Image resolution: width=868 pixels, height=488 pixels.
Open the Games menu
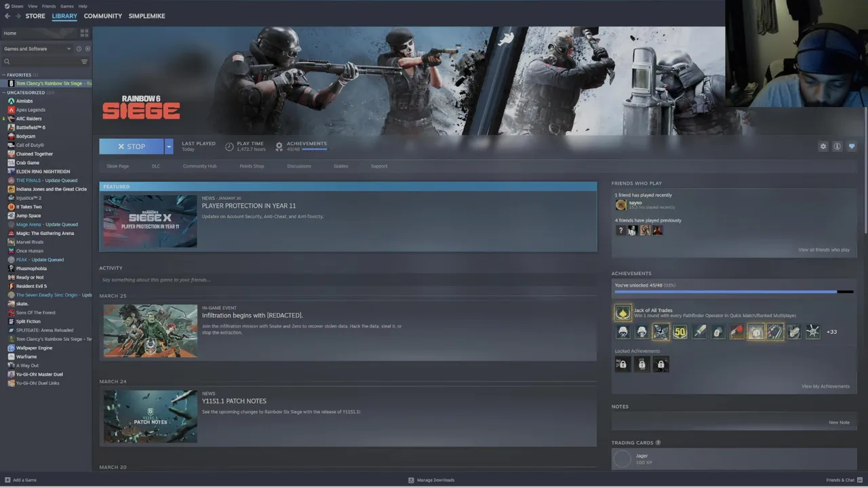click(x=67, y=6)
